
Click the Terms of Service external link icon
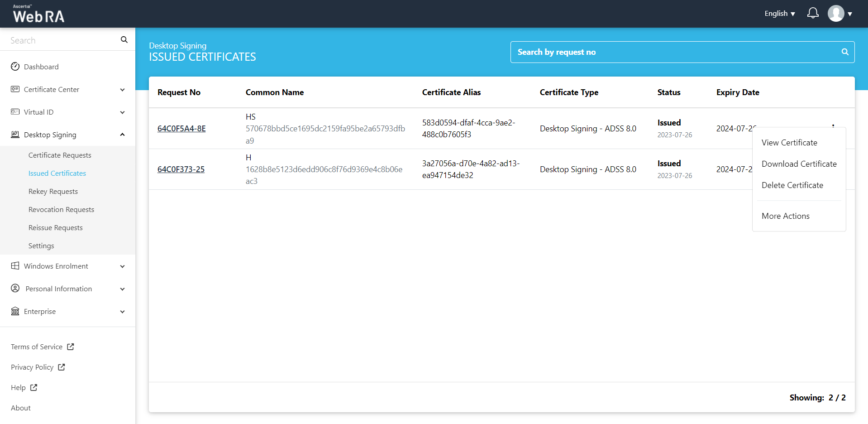(71, 347)
